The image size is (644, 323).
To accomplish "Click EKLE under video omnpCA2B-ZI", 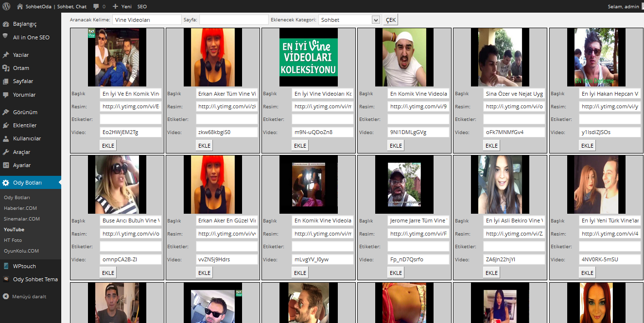I will click(x=108, y=272).
